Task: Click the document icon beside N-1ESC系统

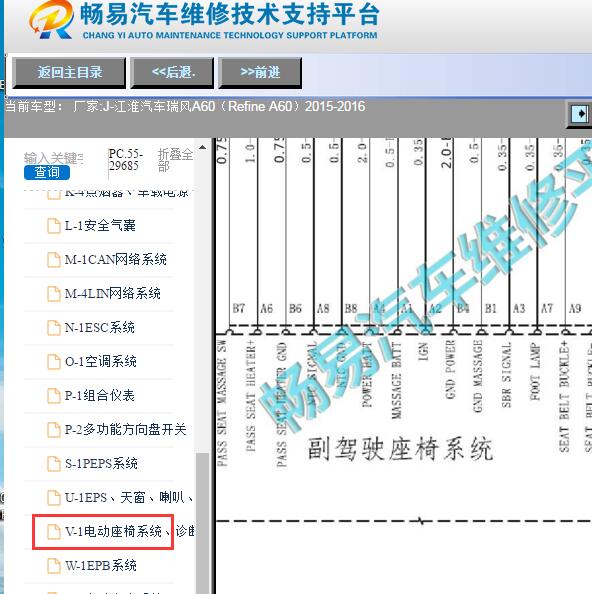Action: 53,328
